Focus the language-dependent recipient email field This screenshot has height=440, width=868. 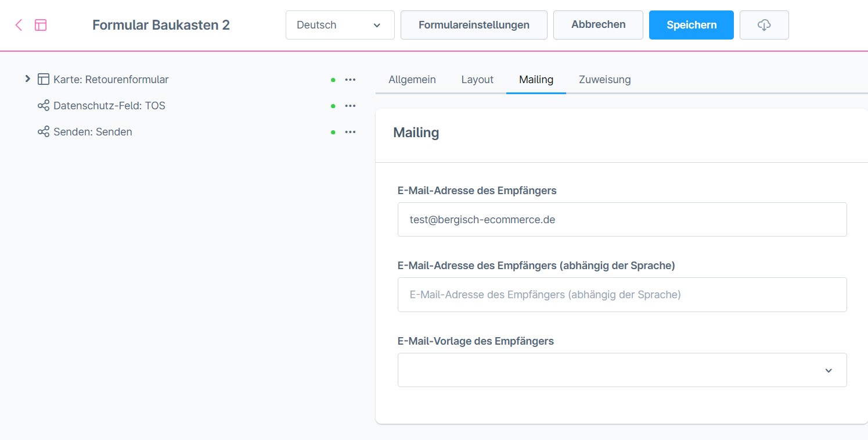click(622, 295)
